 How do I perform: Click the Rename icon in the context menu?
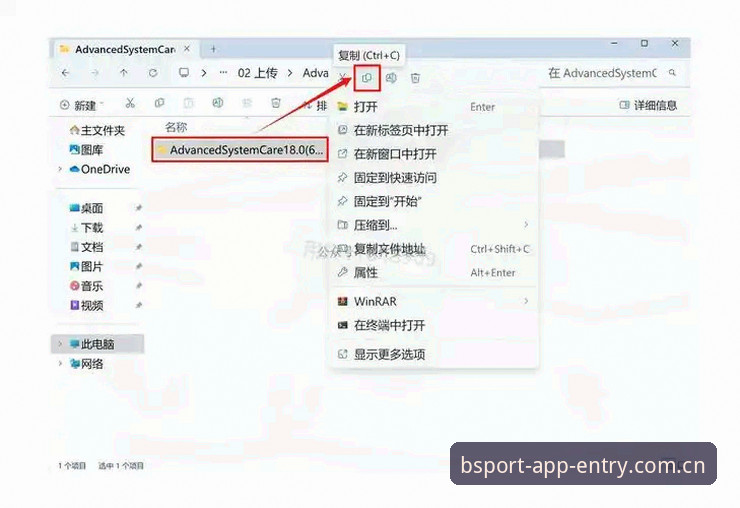tap(391, 78)
